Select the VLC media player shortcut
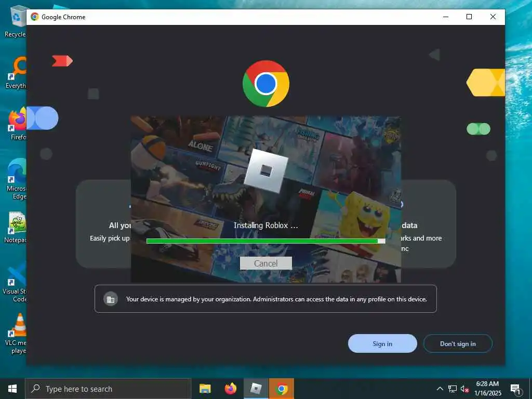The height and width of the screenshot is (399, 532). point(16,334)
